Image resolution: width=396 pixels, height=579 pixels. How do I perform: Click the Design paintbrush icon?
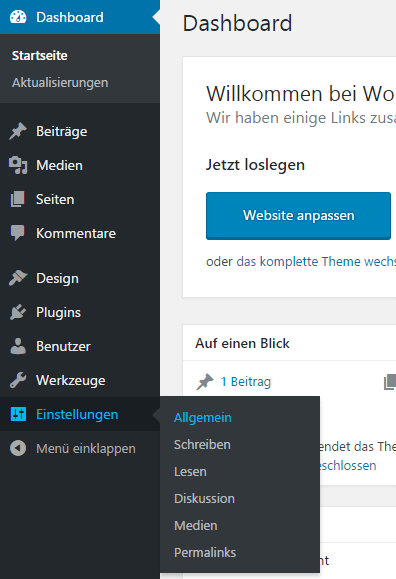click(18, 278)
